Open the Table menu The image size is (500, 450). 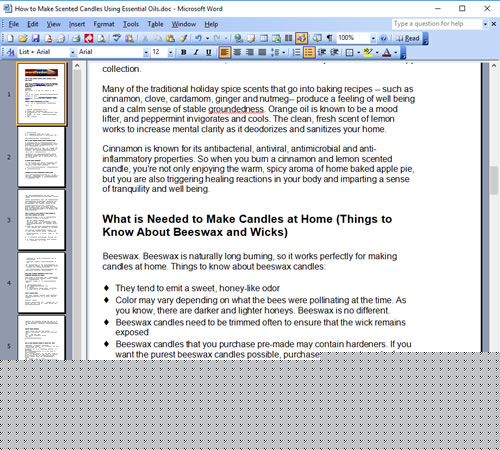(155, 24)
